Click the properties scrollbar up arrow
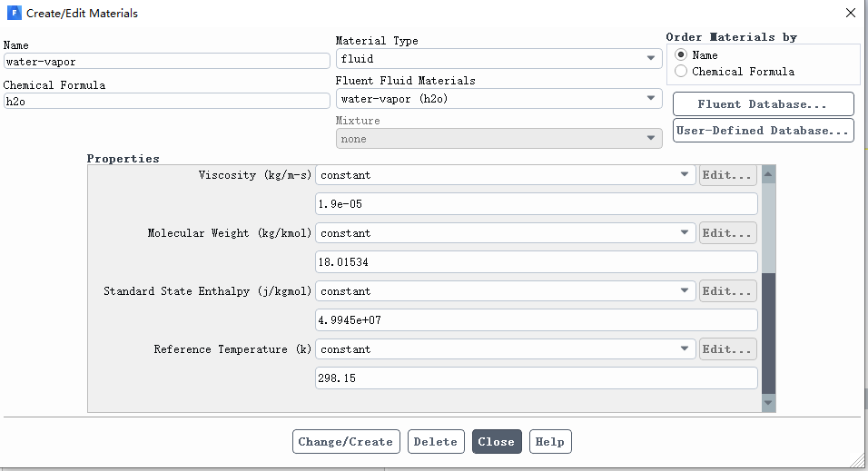868x471 pixels. point(768,174)
